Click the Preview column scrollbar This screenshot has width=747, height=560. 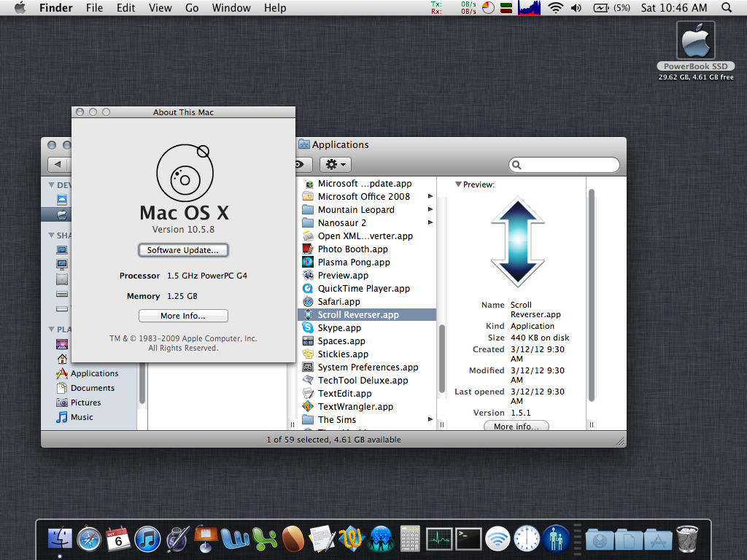point(591,295)
